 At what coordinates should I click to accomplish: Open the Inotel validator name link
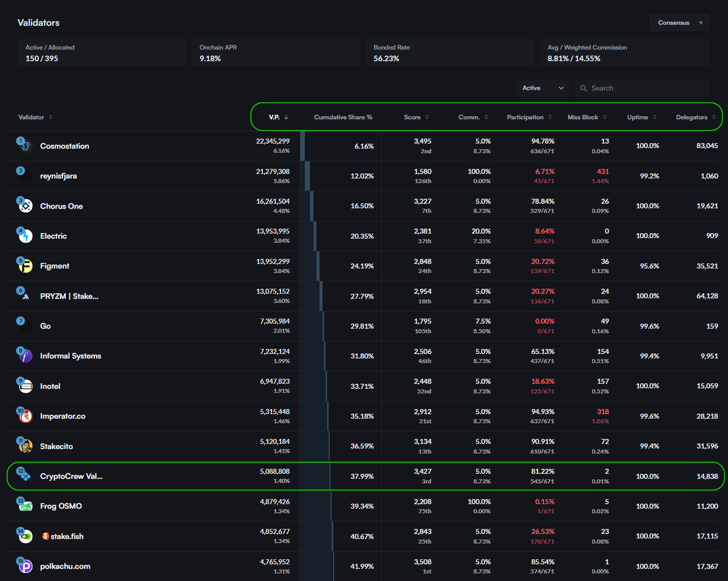coord(50,386)
